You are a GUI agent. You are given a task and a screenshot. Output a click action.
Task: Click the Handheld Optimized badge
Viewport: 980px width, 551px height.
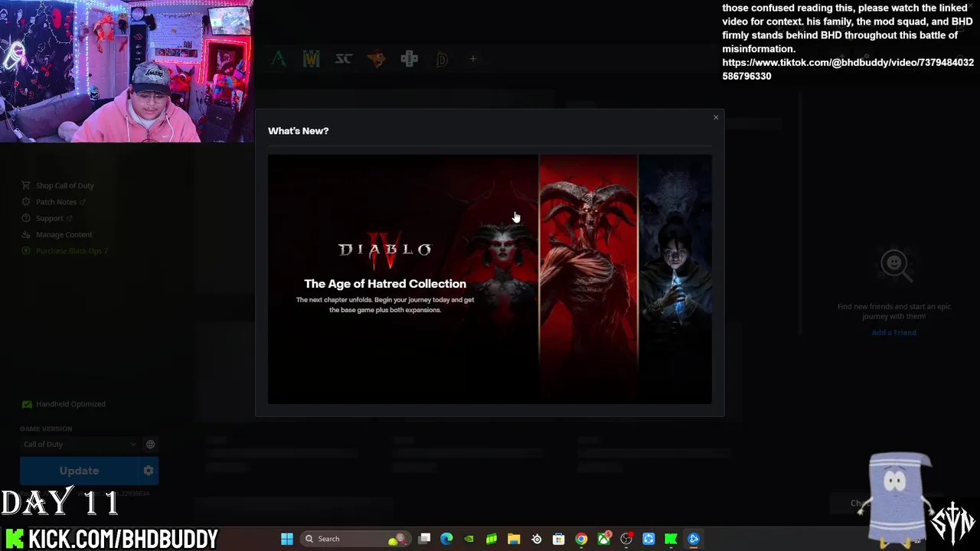[64, 404]
